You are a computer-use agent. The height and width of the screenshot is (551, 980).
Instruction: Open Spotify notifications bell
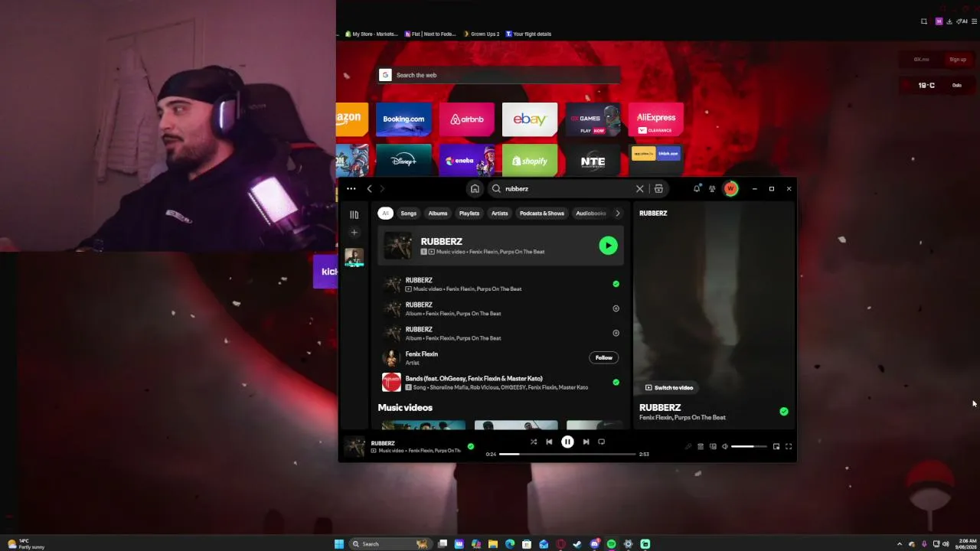click(x=697, y=189)
